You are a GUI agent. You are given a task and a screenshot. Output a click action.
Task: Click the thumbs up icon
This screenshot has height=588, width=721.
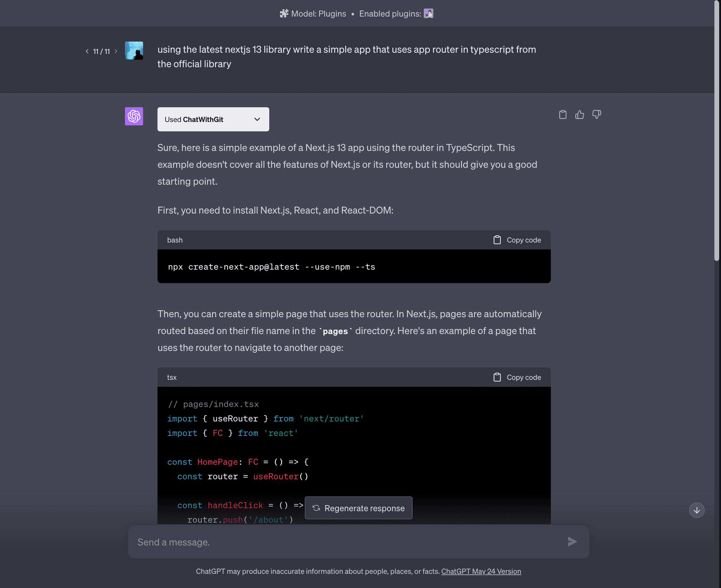pos(580,114)
